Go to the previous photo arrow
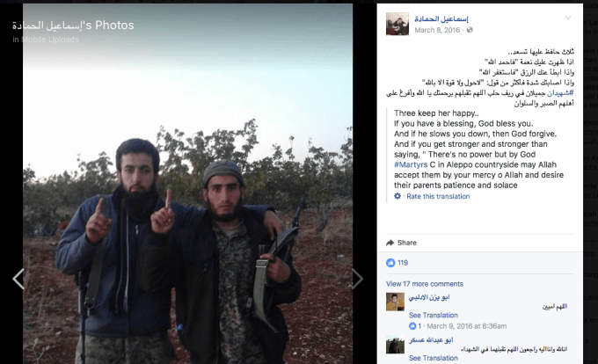The width and height of the screenshot is (598, 364). click(x=18, y=279)
